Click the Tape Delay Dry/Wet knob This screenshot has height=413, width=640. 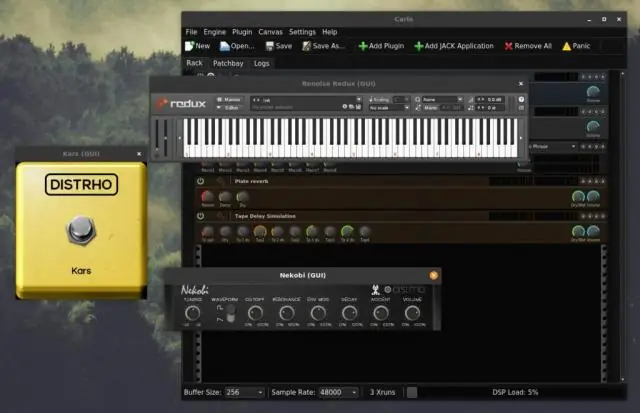click(578, 231)
